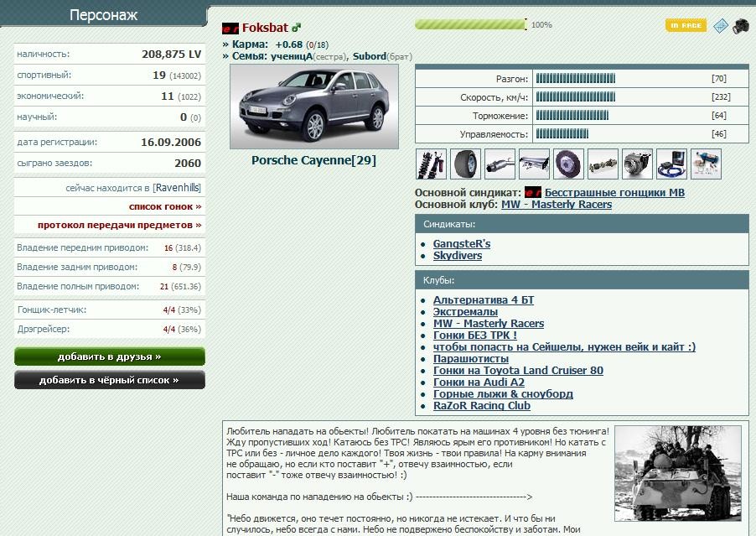Screen dimensions: 756x536
Task: Open the message envelope icon
Action: [720, 25]
